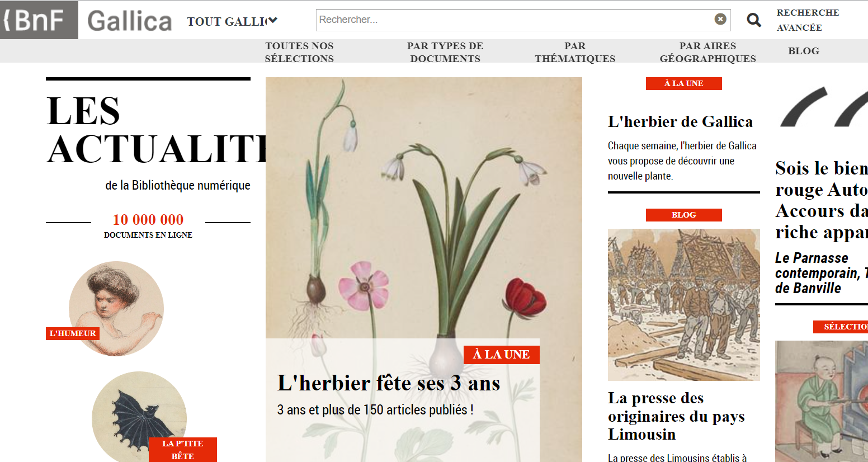Click the RECHERCHE AVANCÉE link

tap(808, 20)
